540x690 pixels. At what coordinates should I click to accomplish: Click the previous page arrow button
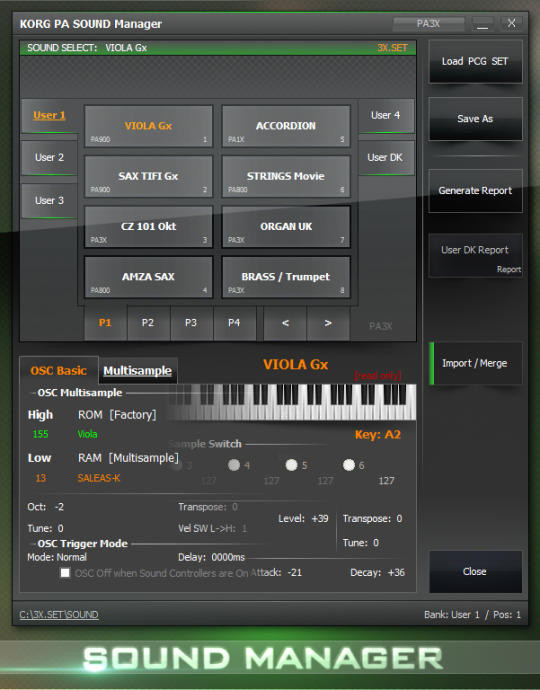tap(285, 323)
